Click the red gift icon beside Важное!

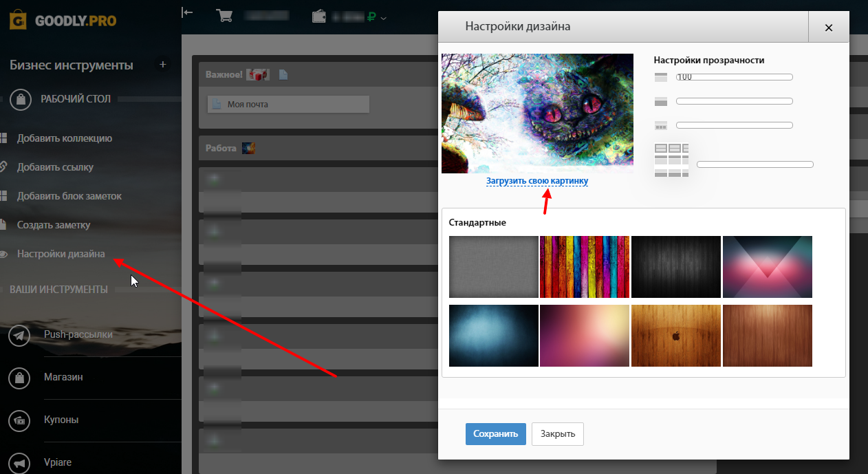tap(257, 74)
